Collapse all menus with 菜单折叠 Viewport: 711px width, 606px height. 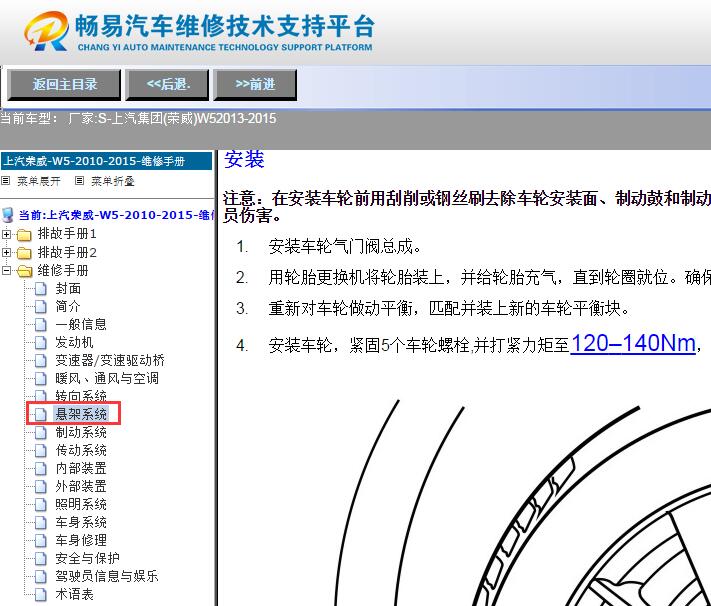tap(112, 181)
